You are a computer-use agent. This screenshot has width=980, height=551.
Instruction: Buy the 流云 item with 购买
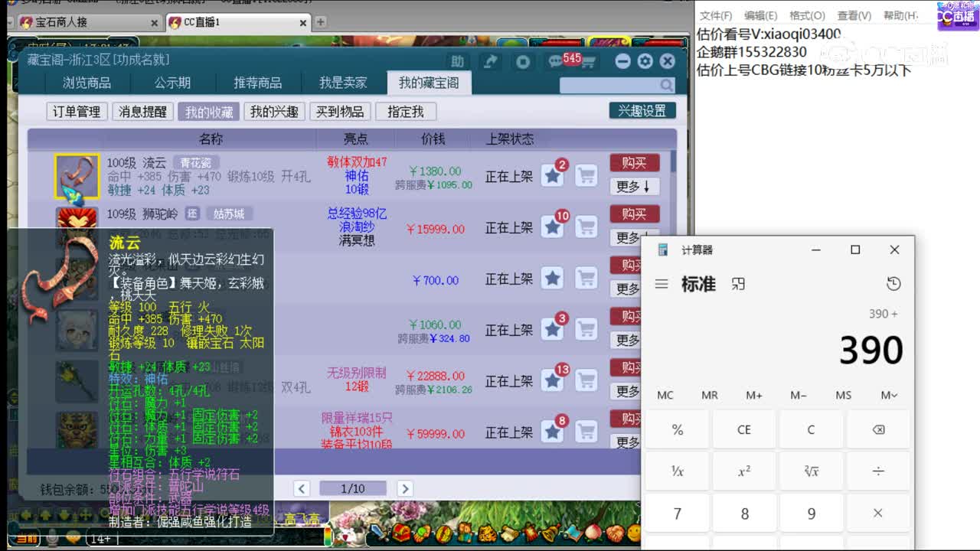[x=635, y=163]
